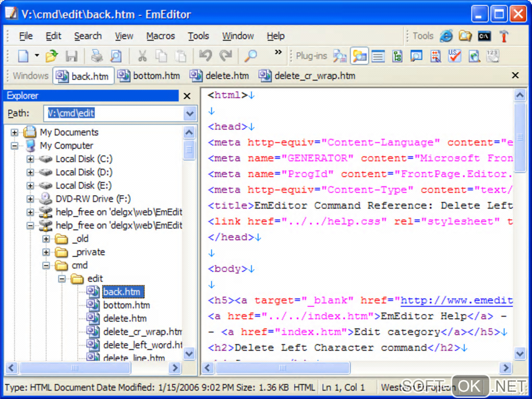Switch to the bottom.htm tab
Image resolution: width=532 pixels, height=399 pixels.
(149, 76)
